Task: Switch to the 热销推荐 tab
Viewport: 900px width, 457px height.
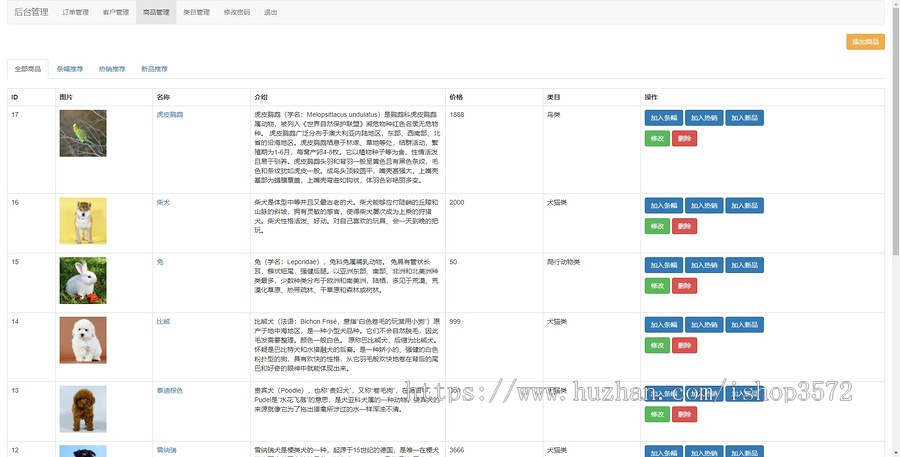Action: 112,69
